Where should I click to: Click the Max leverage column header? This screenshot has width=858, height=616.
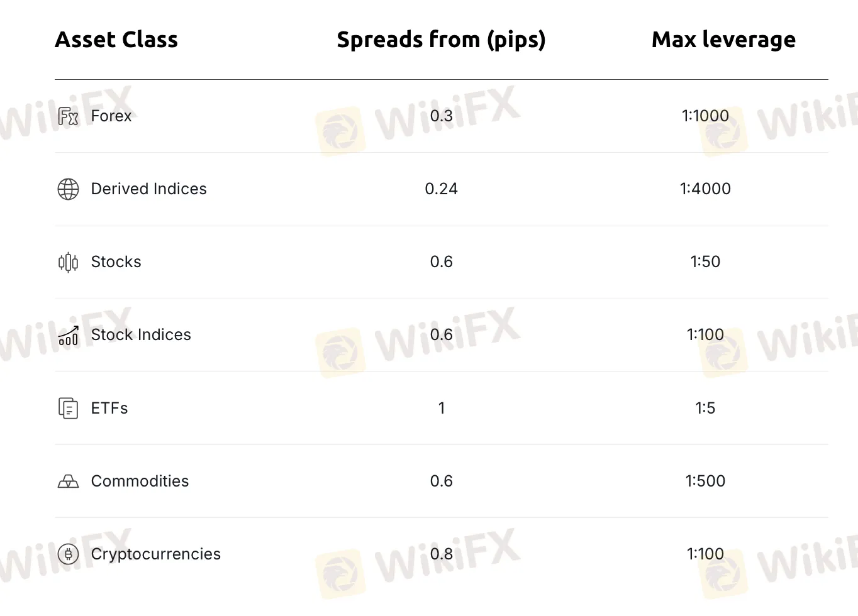[x=723, y=40]
